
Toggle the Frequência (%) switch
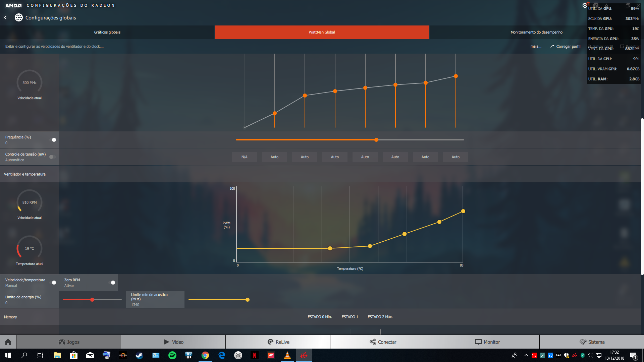click(x=53, y=140)
